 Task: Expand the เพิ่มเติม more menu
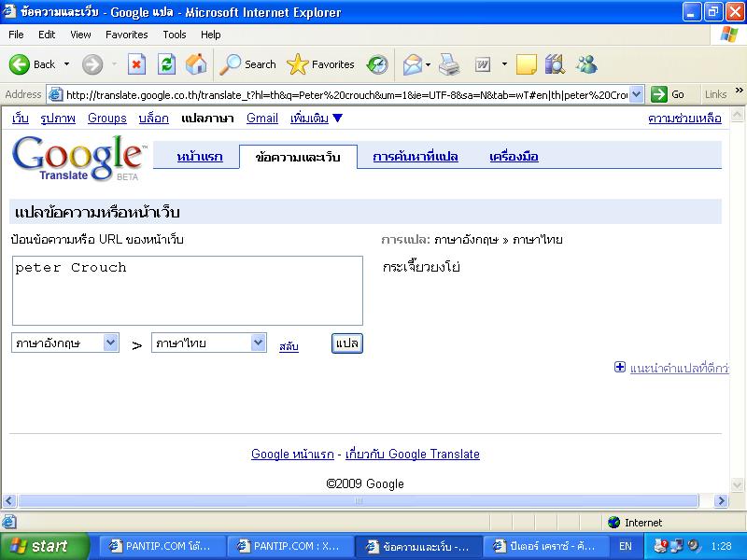point(317,119)
